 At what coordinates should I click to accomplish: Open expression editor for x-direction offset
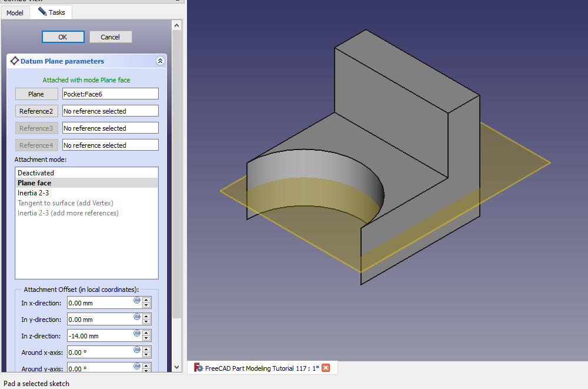[137, 300]
